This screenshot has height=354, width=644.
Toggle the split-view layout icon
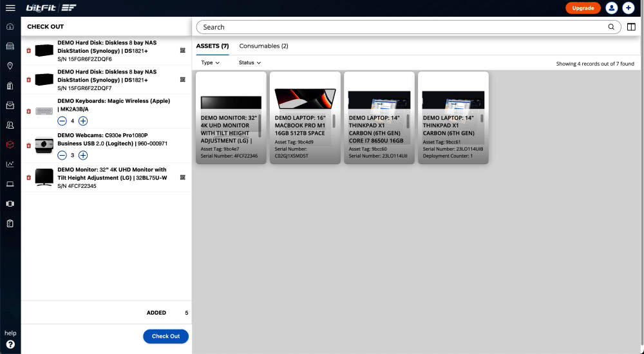[x=631, y=27]
